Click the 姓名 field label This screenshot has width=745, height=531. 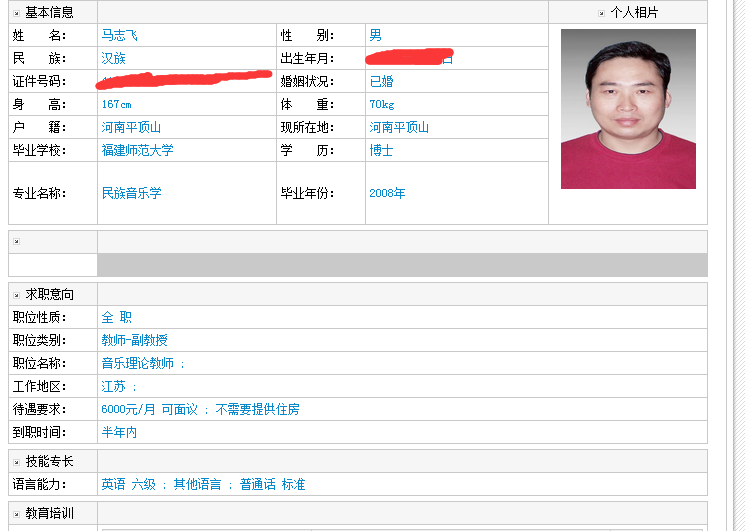[x=39, y=35]
